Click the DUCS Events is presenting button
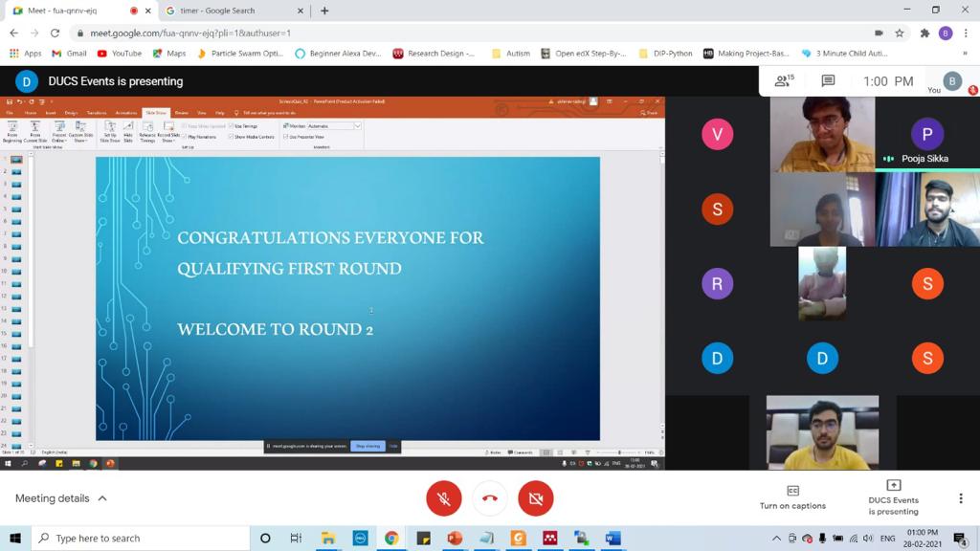Viewport: 980px width, 551px height. tap(893, 497)
